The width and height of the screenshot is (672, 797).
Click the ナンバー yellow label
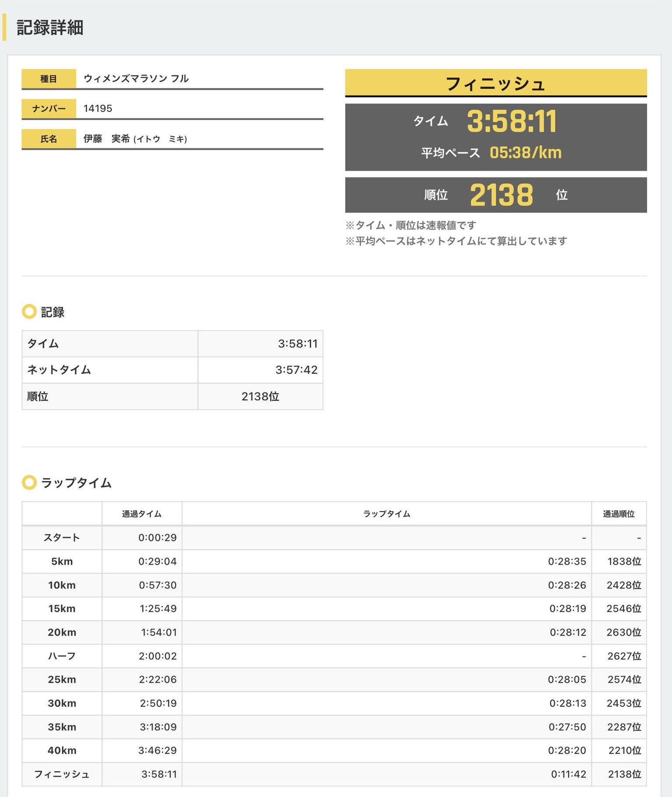click(x=49, y=109)
